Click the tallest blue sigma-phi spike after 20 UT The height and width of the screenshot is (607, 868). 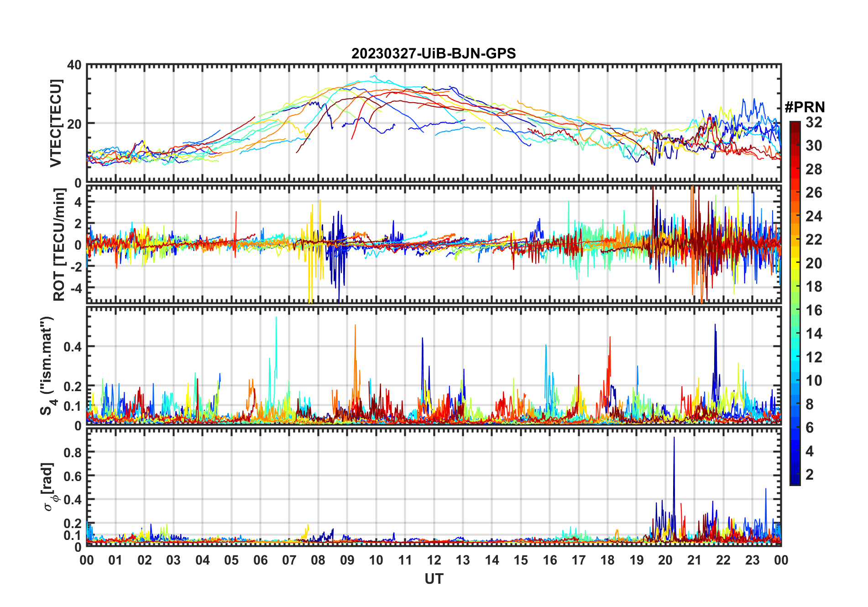click(x=674, y=439)
